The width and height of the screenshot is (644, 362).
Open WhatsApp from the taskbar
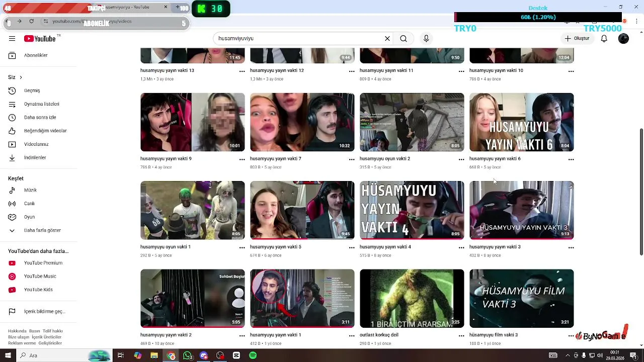coord(188,355)
